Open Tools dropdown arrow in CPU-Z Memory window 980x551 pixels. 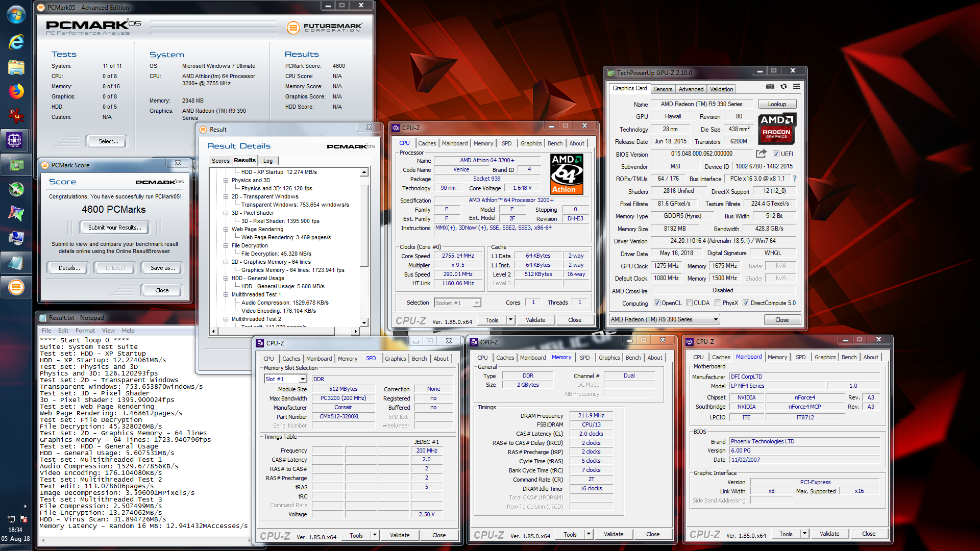click(x=588, y=534)
